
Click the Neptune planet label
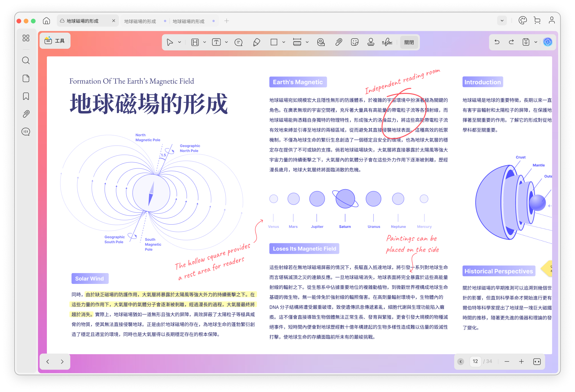[398, 227]
